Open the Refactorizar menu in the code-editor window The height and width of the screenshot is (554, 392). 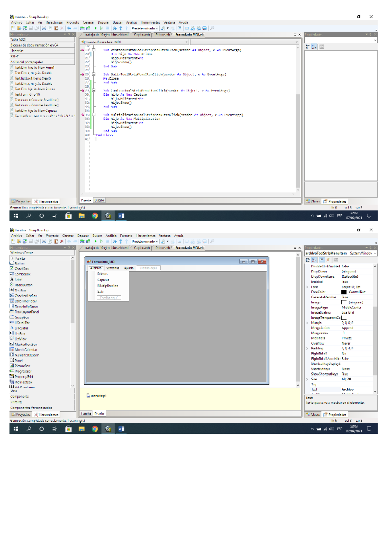pos(54,23)
